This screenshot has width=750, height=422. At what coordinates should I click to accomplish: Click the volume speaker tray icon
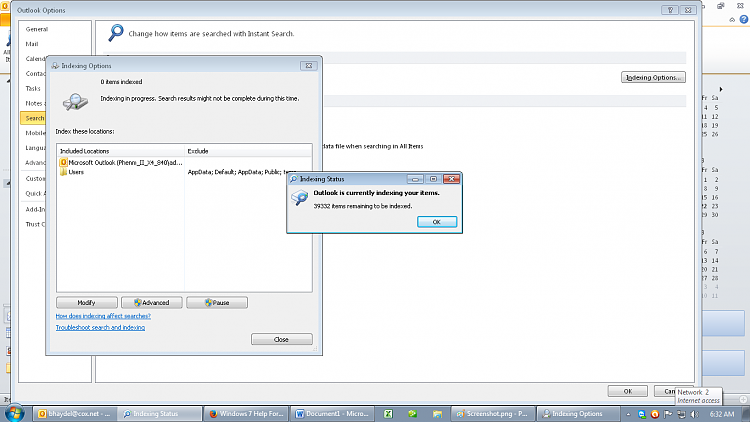695,414
